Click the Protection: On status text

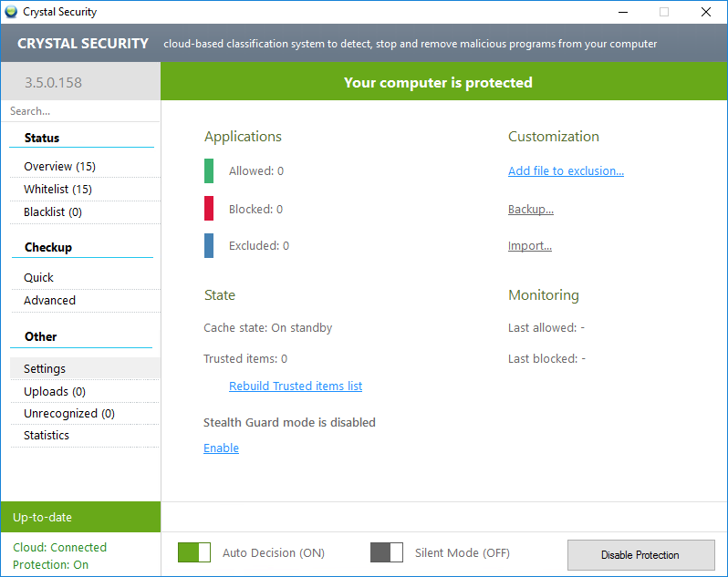(50, 564)
